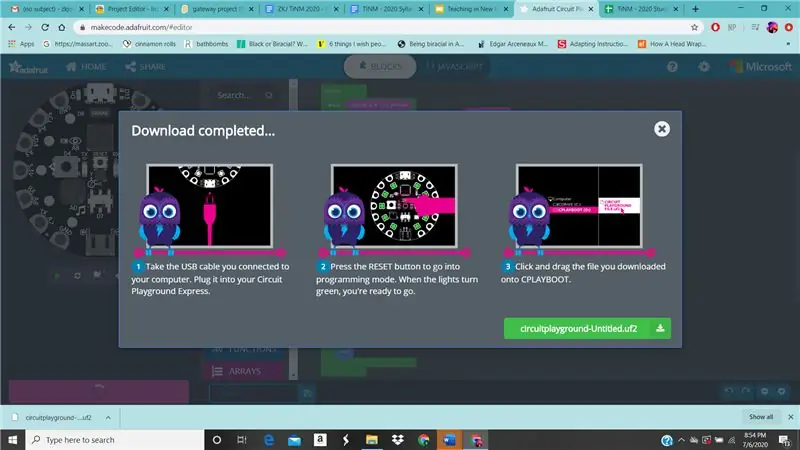Expand the hidden bookmarks overflow chevron
800x450 pixels.
point(788,44)
